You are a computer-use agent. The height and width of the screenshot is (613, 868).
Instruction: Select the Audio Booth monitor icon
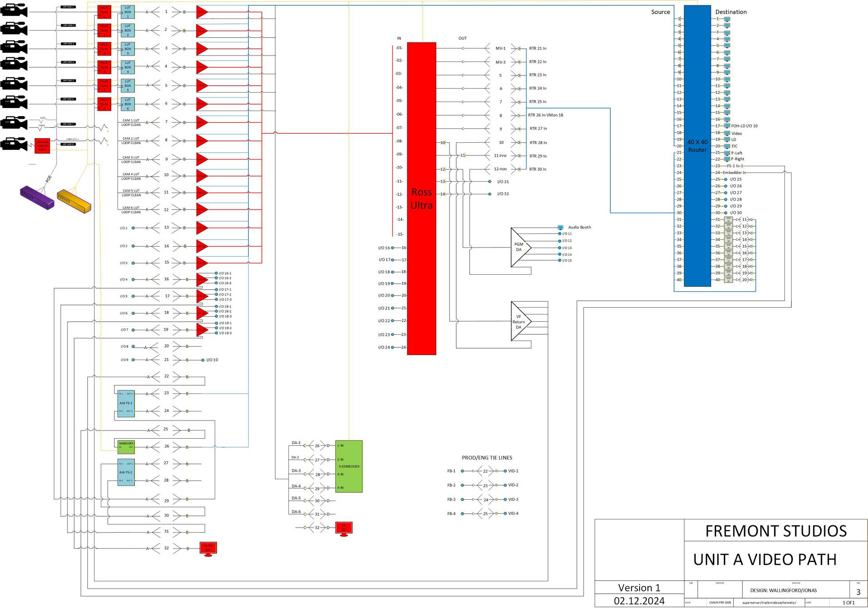pyautogui.click(x=561, y=227)
